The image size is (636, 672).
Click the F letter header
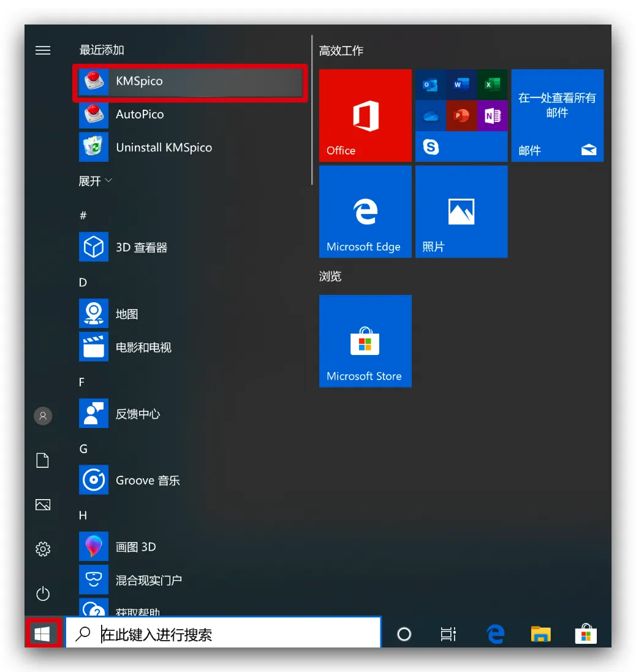82,382
